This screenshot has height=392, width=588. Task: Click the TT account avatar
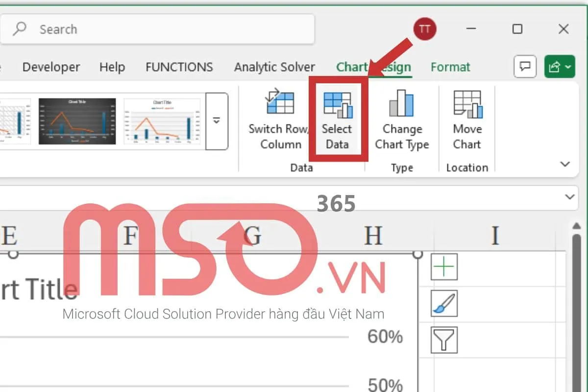[x=424, y=29]
